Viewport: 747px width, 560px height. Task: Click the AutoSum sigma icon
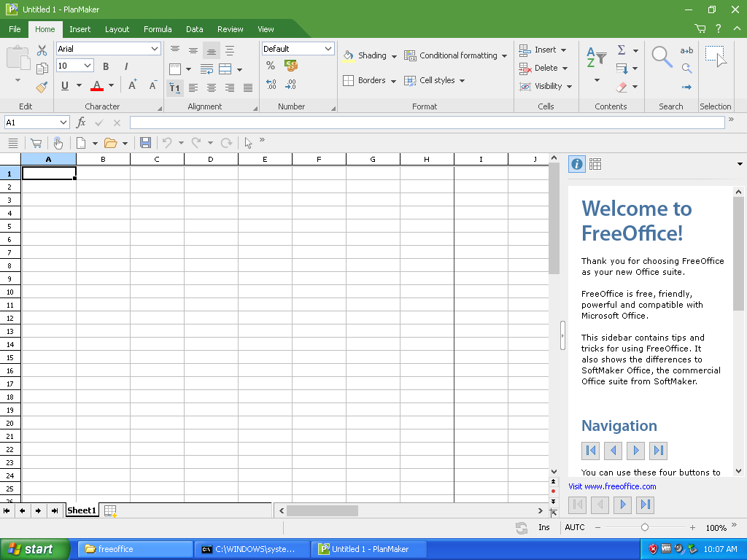(622, 50)
